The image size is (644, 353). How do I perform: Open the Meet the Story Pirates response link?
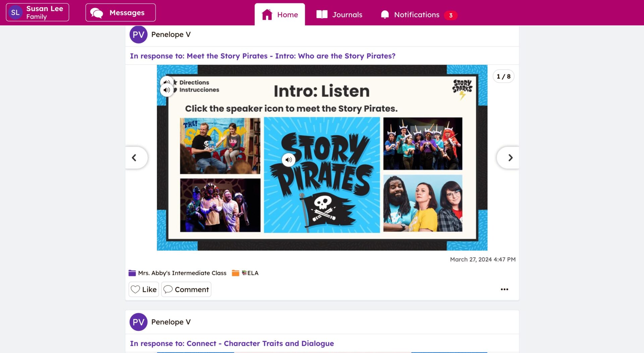(263, 56)
